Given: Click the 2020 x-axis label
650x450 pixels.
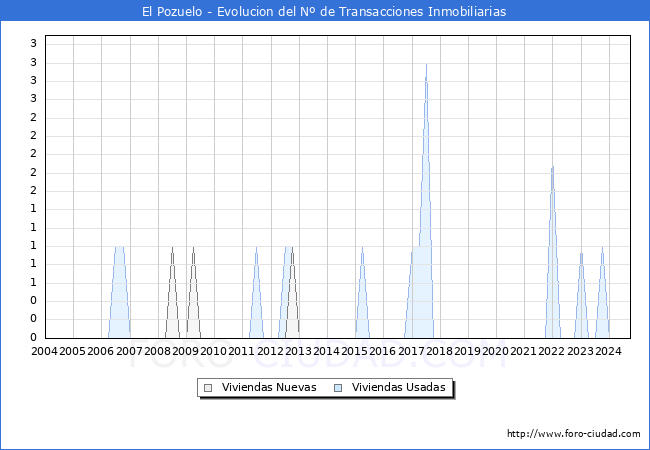Looking at the screenshot, I should click(x=495, y=351).
